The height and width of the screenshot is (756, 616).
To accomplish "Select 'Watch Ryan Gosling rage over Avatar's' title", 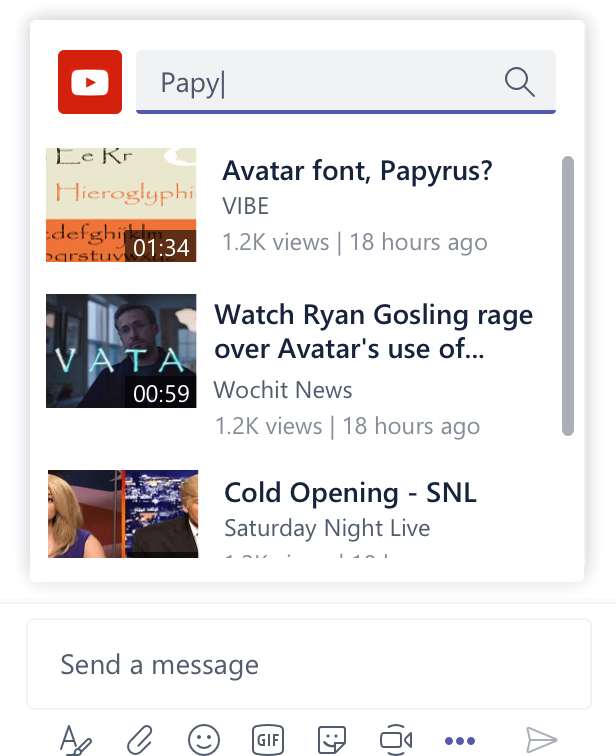I will pyautogui.click(x=374, y=332).
